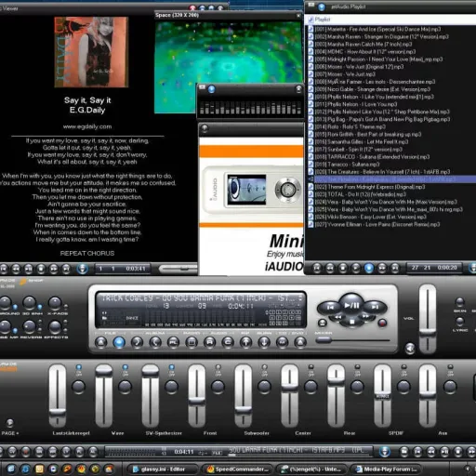Open the playlist via the PL round button
Screen dimensions: 476x476
coord(173,342)
